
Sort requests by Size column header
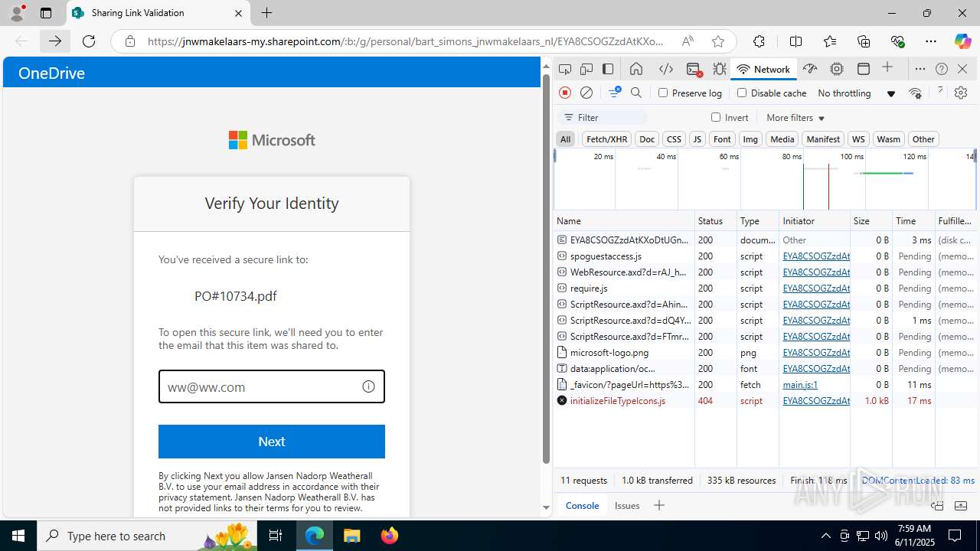pyautogui.click(x=871, y=220)
